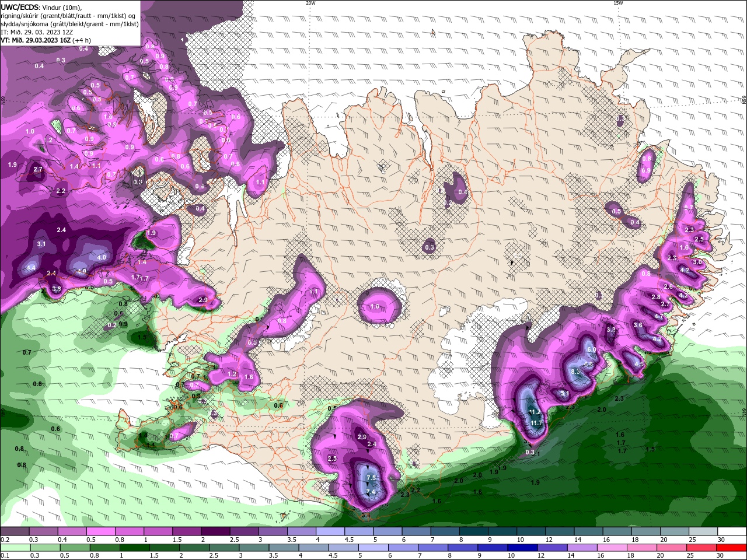Click the 8.3 snowfall value label
The width and height of the screenshot is (747, 560).
pyautogui.click(x=575, y=372)
